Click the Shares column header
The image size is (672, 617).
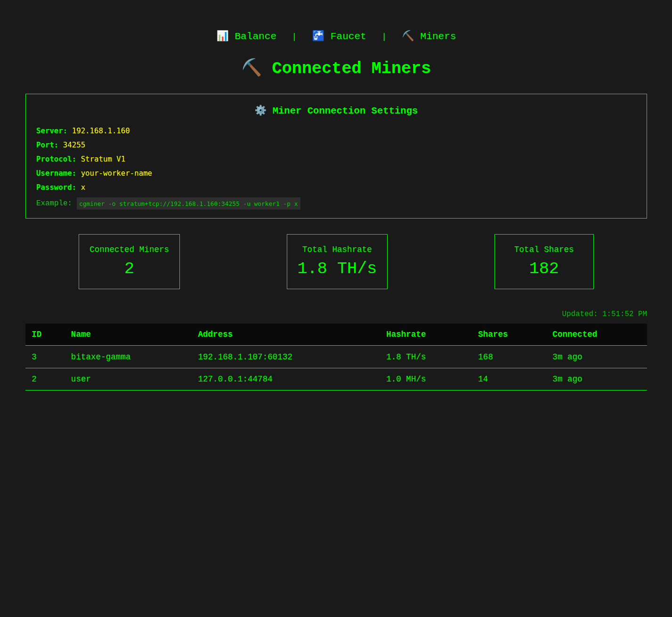pyautogui.click(x=493, y=334)
